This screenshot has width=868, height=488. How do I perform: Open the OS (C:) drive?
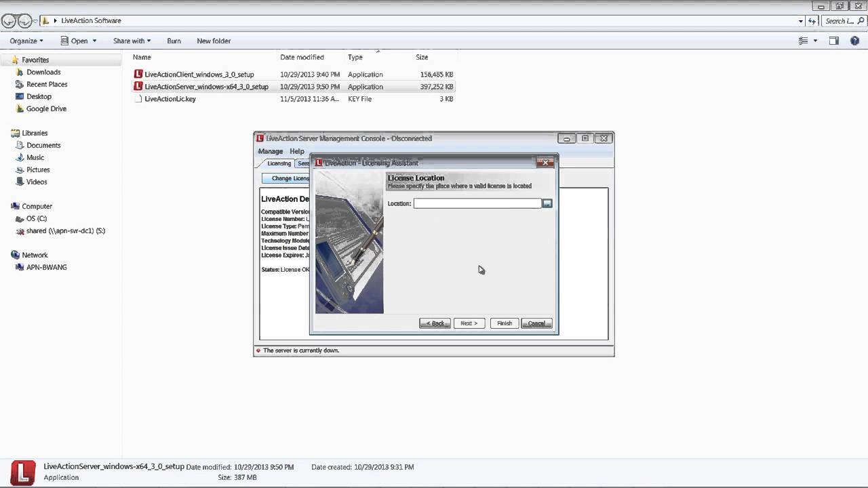(x=37, y=218)
